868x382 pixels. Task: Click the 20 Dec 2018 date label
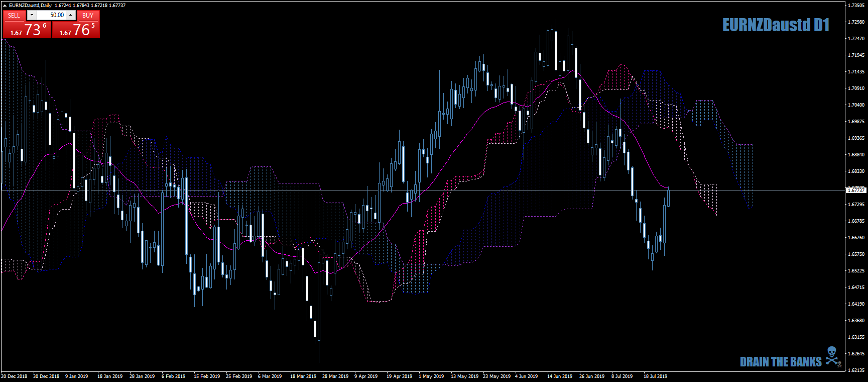tap(14, 376)
